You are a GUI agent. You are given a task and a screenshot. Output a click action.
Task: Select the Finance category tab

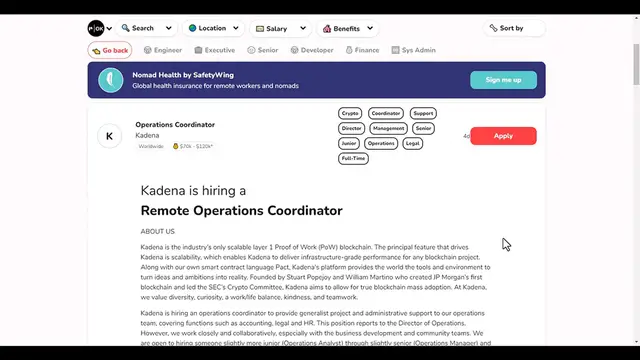tap(362, 50)
